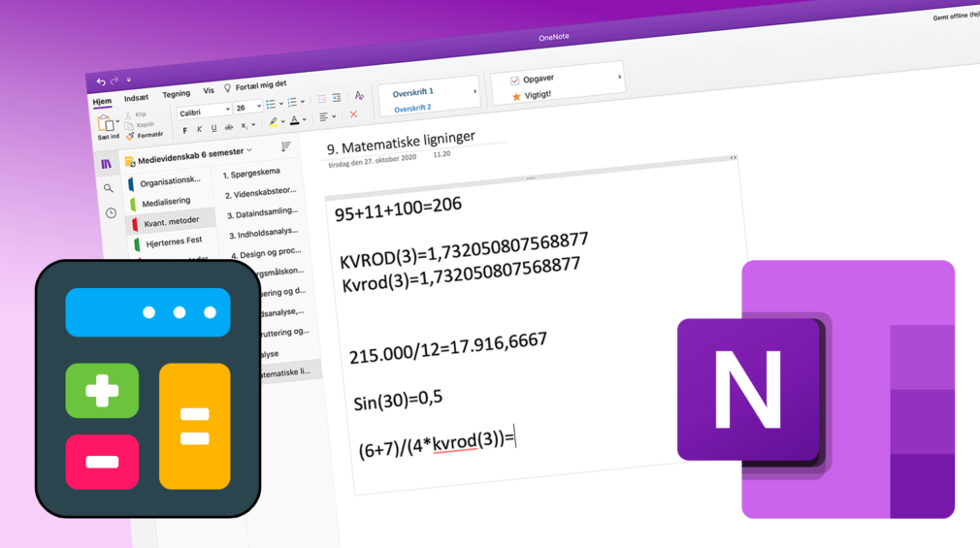Open the Calibri font dropdown
Screen dimensions: 980x548
click(205, 112)
